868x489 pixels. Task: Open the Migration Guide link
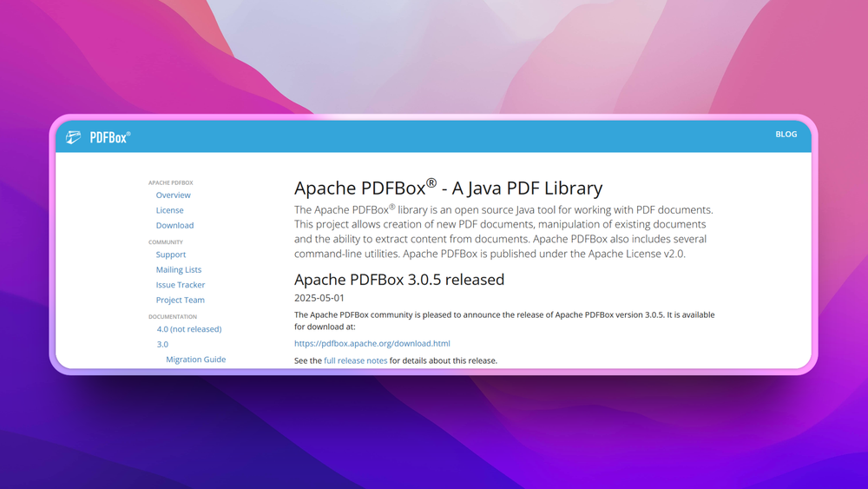coord(195,360)
